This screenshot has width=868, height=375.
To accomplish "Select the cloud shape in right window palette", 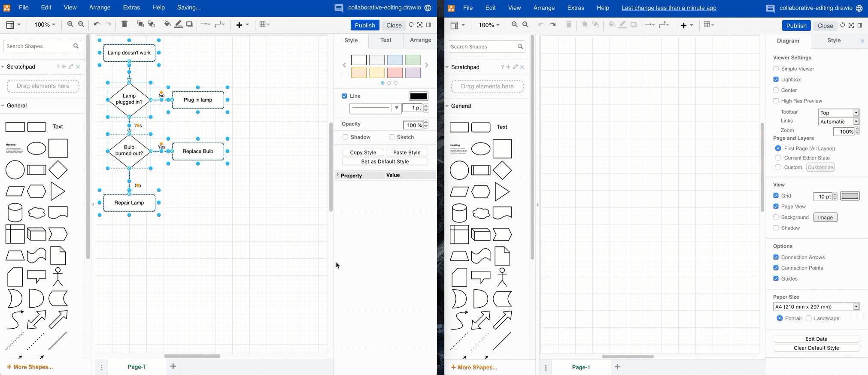I will [x=481, y=213].
